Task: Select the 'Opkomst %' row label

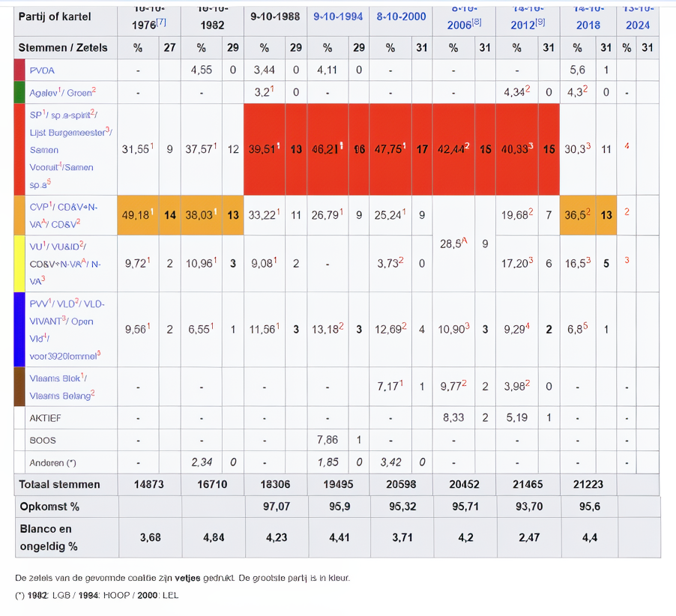Action: [67, 507]
